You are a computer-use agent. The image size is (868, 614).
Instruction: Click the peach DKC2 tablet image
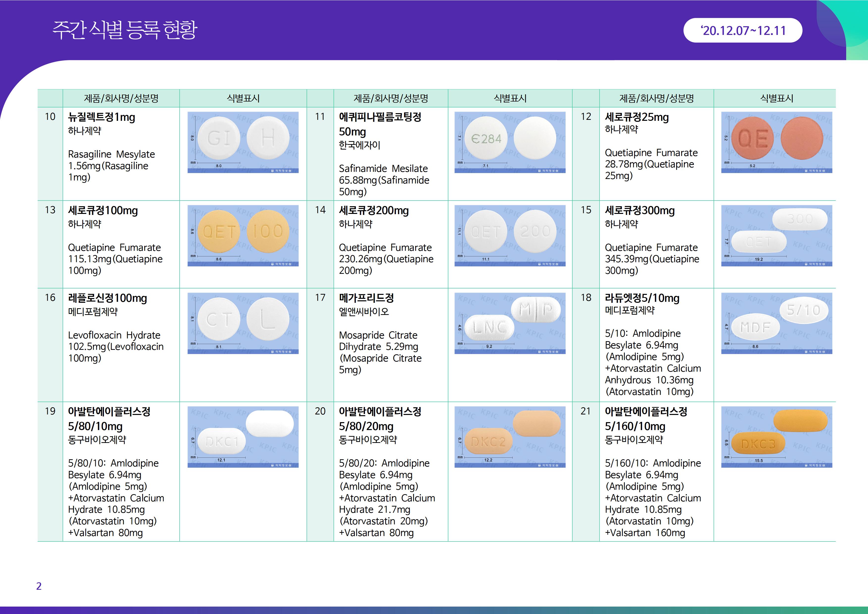(510, 436)
